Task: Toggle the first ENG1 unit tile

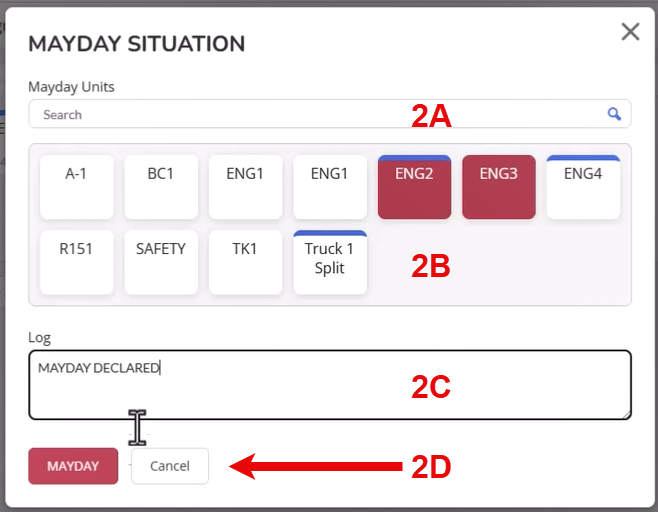Action: (245, 187)
